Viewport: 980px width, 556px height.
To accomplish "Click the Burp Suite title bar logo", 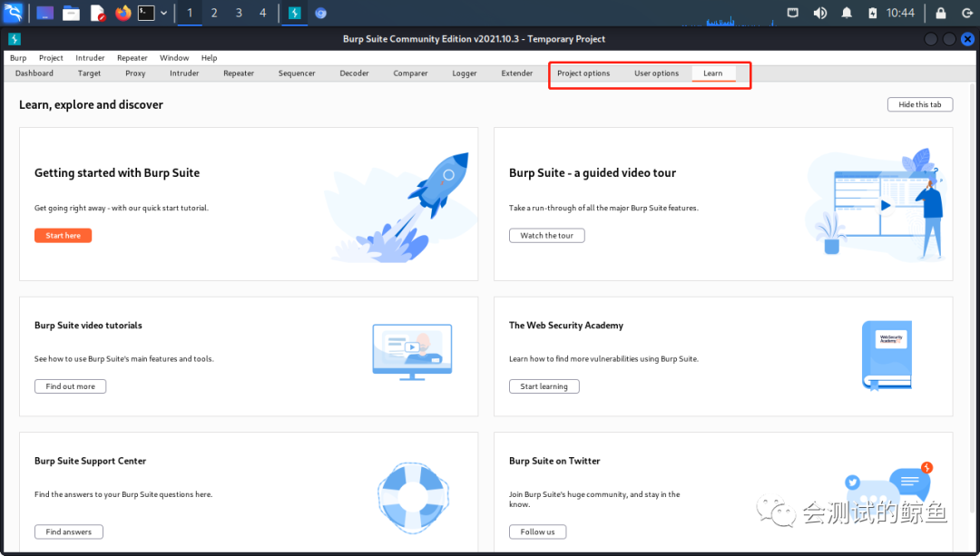I will point(15,39).
